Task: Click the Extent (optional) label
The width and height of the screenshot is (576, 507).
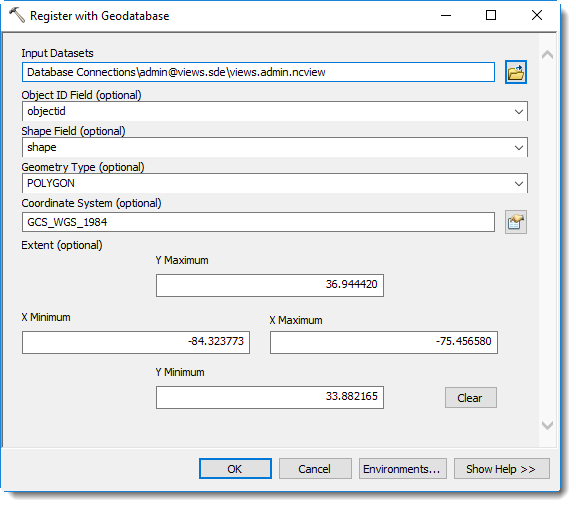Action: pos(62,245)
